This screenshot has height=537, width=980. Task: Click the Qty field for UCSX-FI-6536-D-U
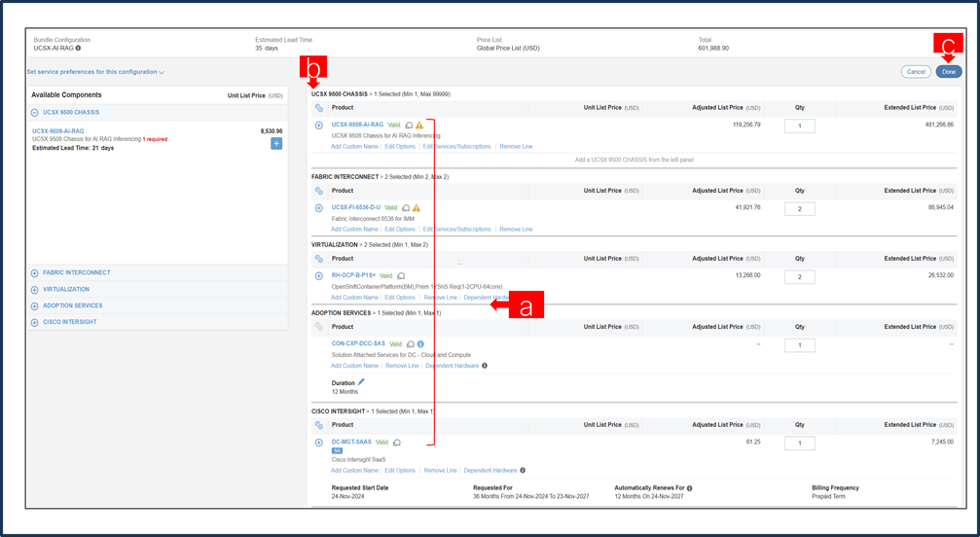point(799,209)
